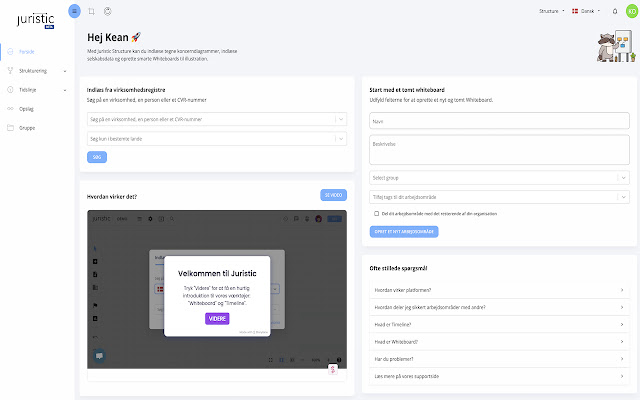The width and height of the screenshot is (640, 400).
Task: Click the 'Ofte stillede spørgsmål' heading
Action: tap(398, 268)
